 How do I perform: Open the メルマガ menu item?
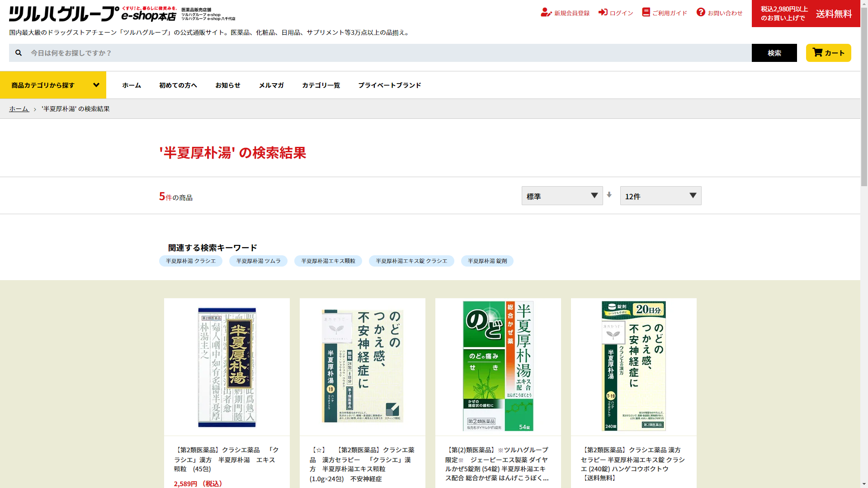[271, 85]
